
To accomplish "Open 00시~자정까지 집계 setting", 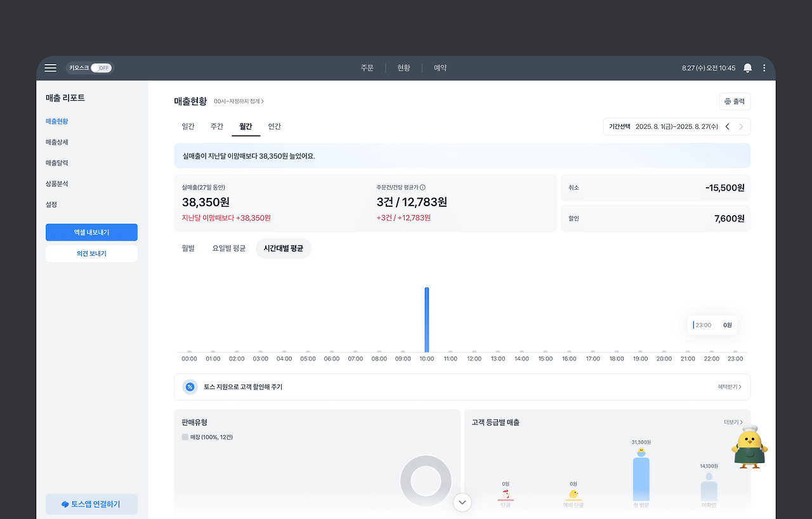I will pos(239,102).
